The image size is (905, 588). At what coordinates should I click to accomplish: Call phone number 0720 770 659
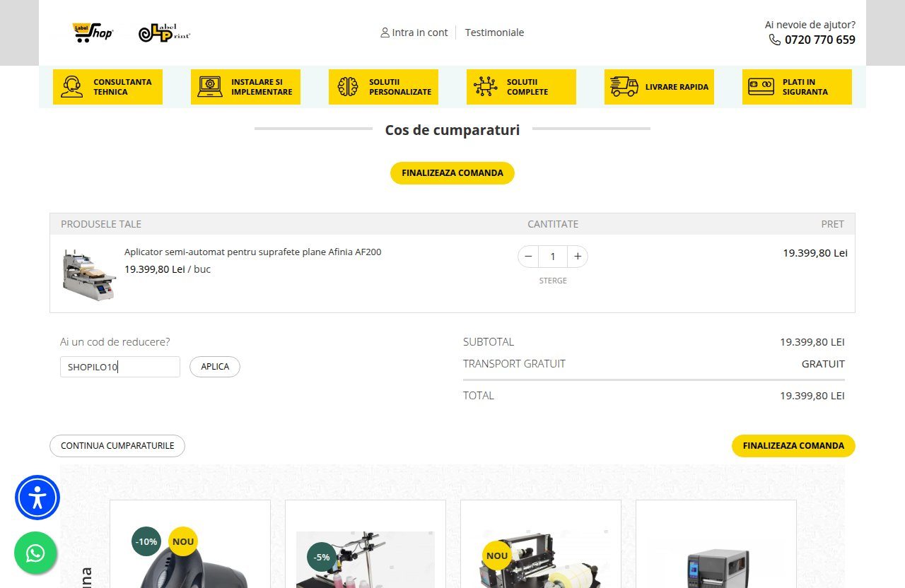click(820, 40)
